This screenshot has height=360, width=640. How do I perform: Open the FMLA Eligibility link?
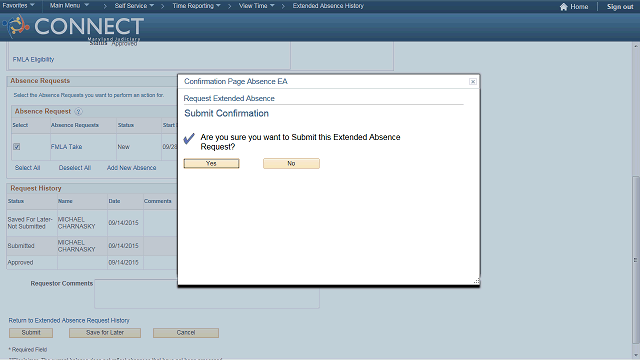point(33,59)
